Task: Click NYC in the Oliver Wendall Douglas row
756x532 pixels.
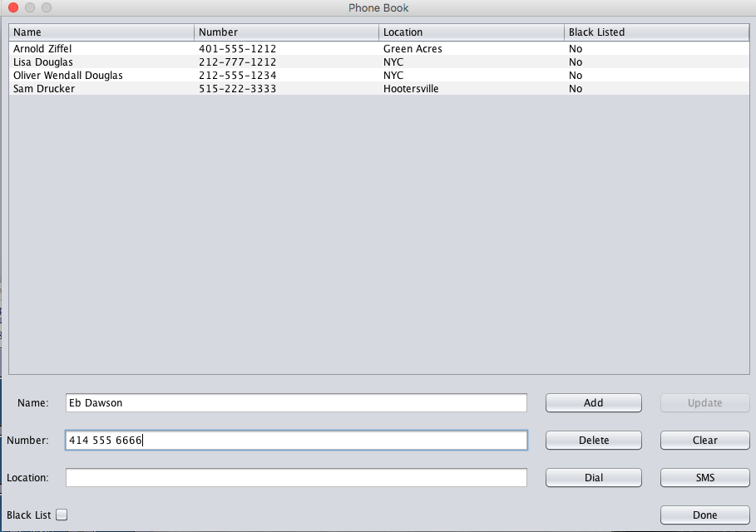Action: coord(393,75)
